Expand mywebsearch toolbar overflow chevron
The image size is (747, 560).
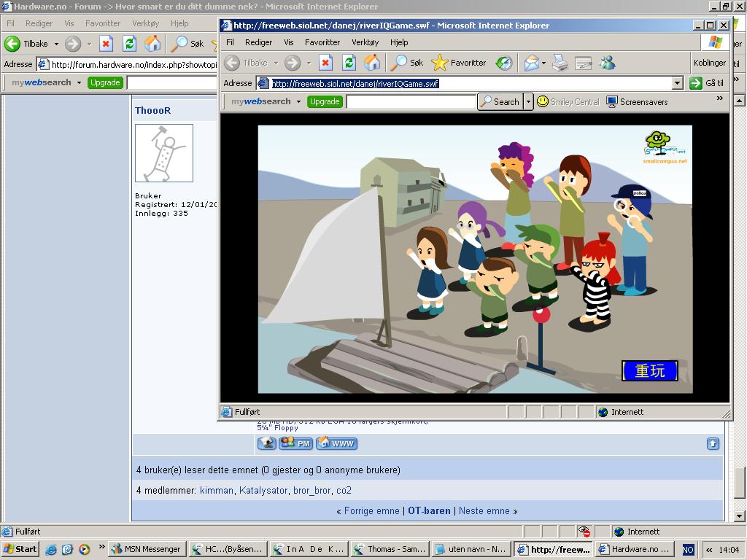(x=720, y=98)
